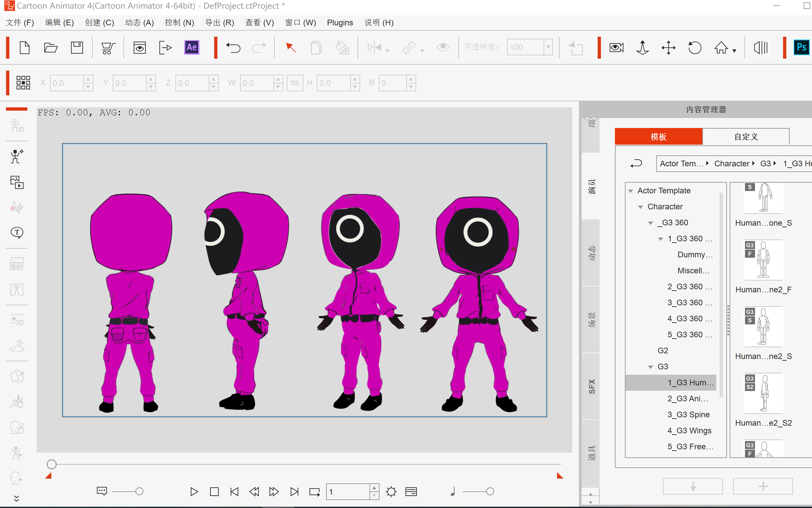Click the timeline playhead scrubber handle
The image size is (812, 508).
51,464
